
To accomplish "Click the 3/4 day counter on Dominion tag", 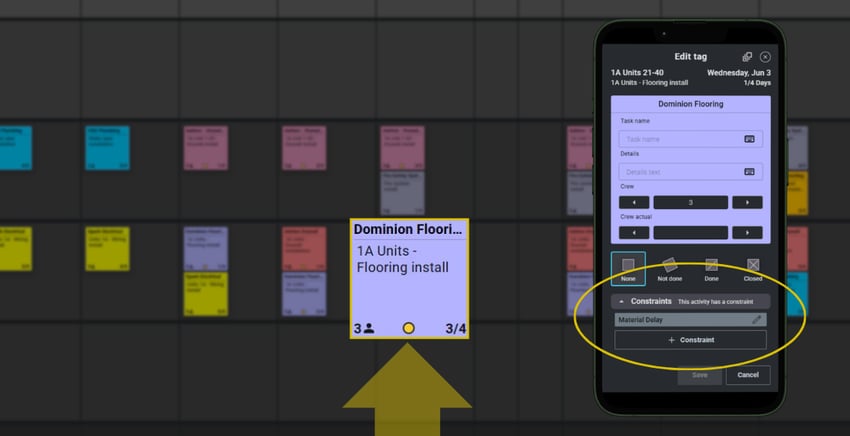I will pyautogui.click(x=455, y=329).
